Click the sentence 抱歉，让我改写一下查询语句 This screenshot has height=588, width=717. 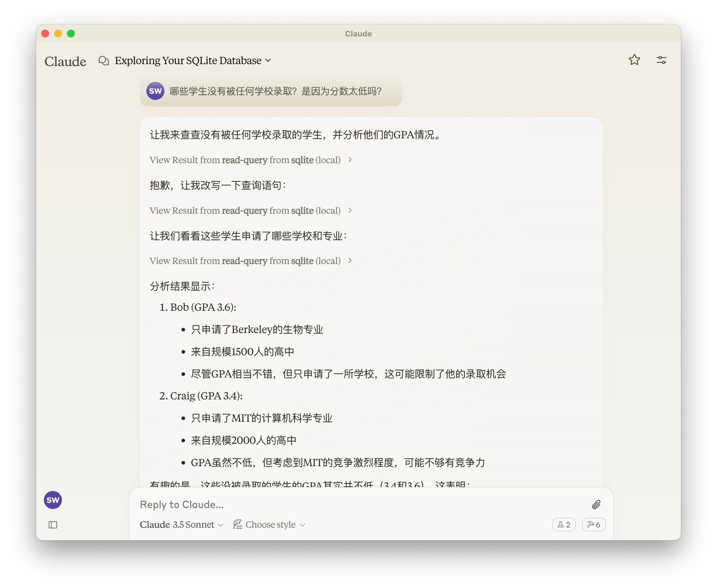tap(218, 185)
